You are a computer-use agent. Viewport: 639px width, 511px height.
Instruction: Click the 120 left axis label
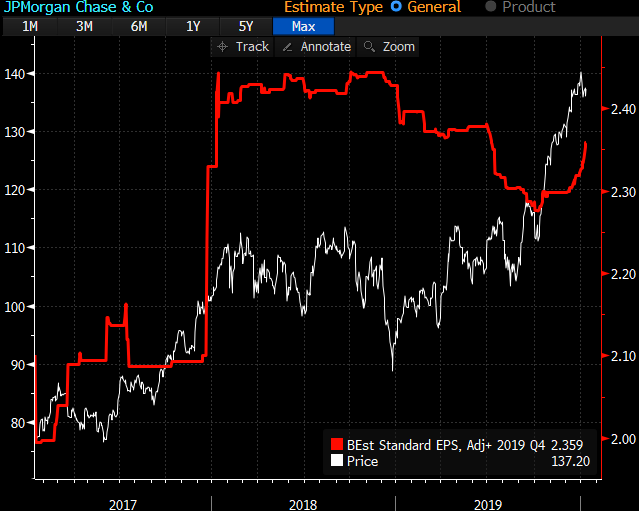point(14,190)
